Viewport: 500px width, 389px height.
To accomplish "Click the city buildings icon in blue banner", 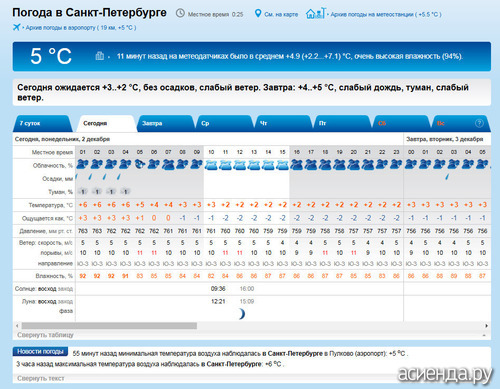I will (100, 56).
